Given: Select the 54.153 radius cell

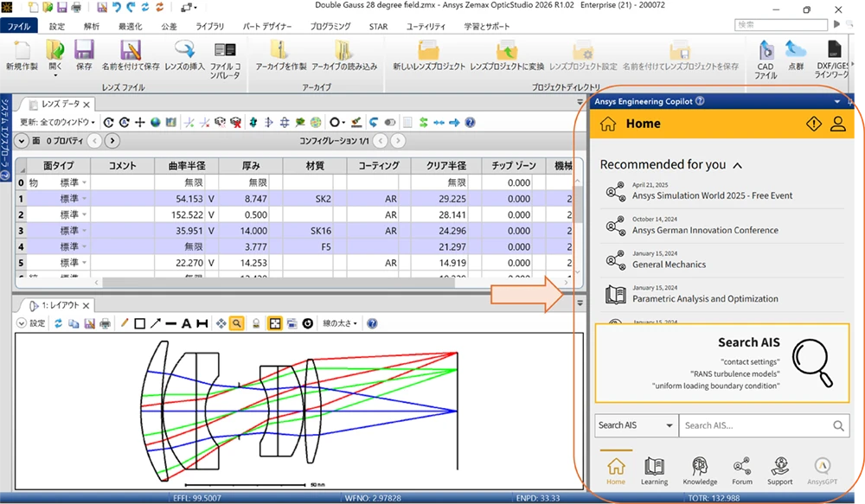Looking at the screenshot, I should point(187,199).
